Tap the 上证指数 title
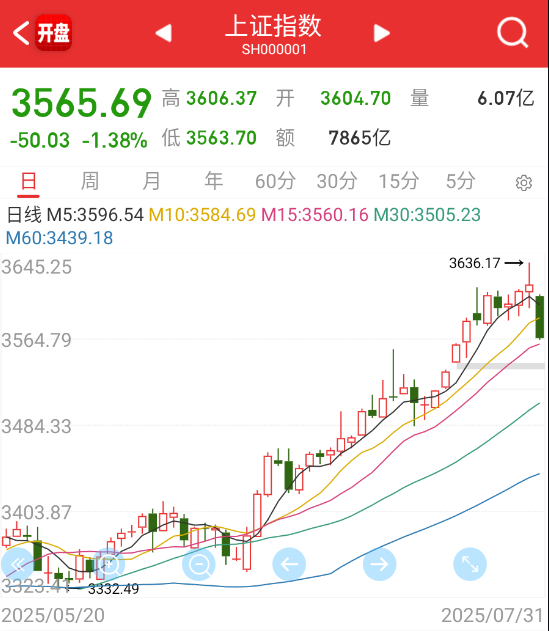 tap(273, 26)
